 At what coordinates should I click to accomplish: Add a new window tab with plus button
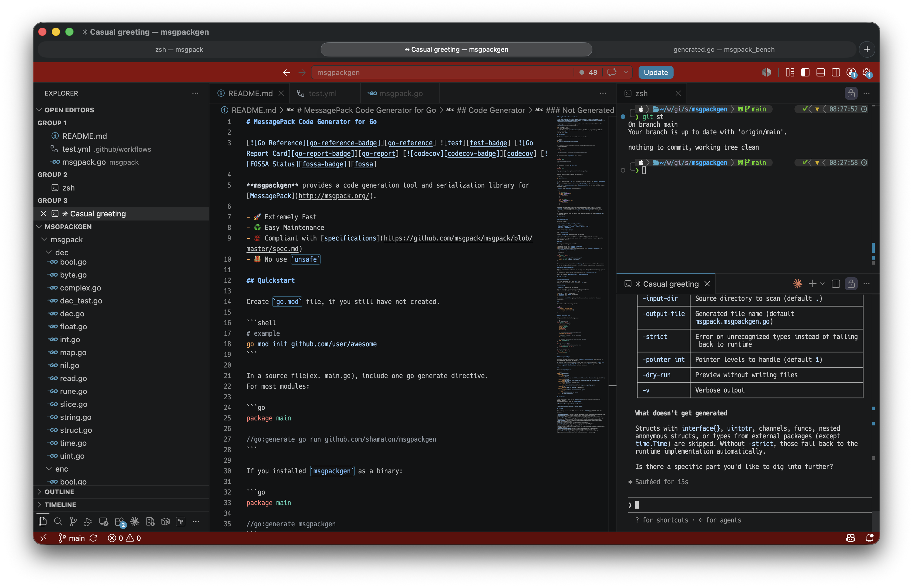[867, 49]
